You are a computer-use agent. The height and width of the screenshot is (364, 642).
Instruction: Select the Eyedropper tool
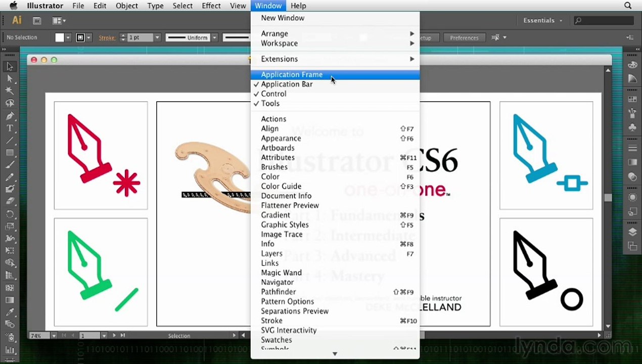[x=10, y=312]
